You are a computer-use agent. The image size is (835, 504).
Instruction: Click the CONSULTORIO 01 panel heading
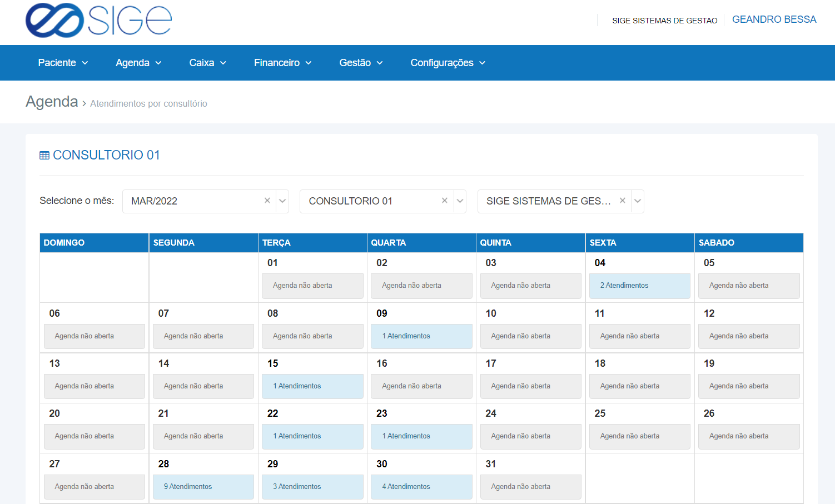point(106,155)
